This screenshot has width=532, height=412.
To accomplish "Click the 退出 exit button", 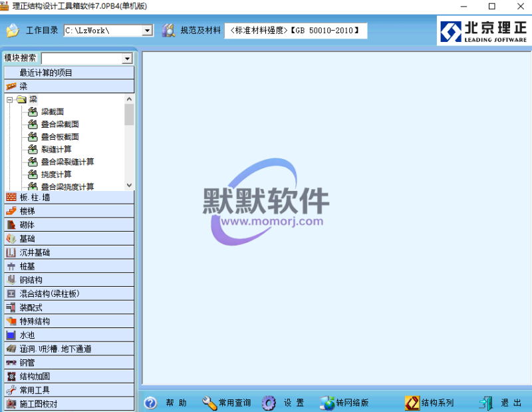I will pos(501,403).
